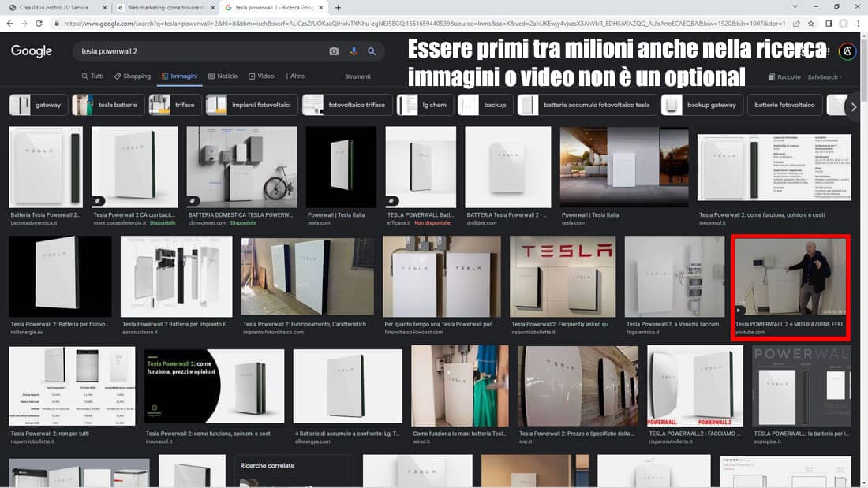Image resolution: width=868 pixels, height=488 pixels.
Task: Close the 'tesla powerwall 2' tab
Action: click(x=320, y=8)
